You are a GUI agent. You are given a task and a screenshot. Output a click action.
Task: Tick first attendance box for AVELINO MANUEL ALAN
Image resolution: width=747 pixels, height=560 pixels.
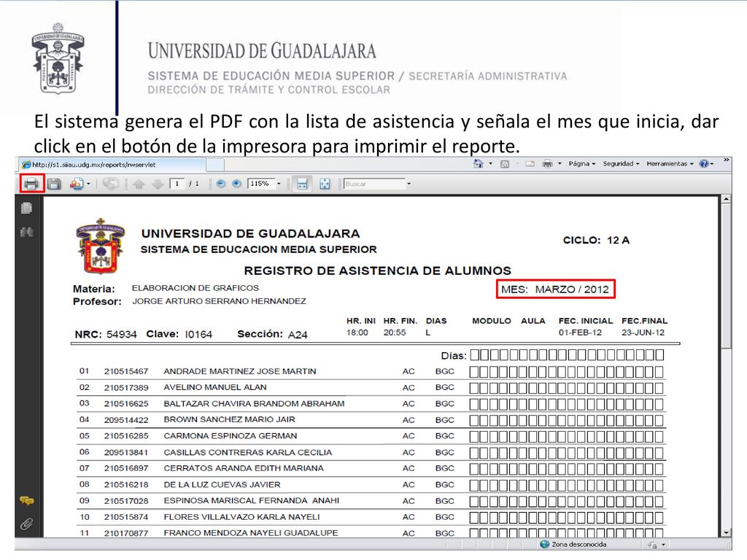[474, 388]
